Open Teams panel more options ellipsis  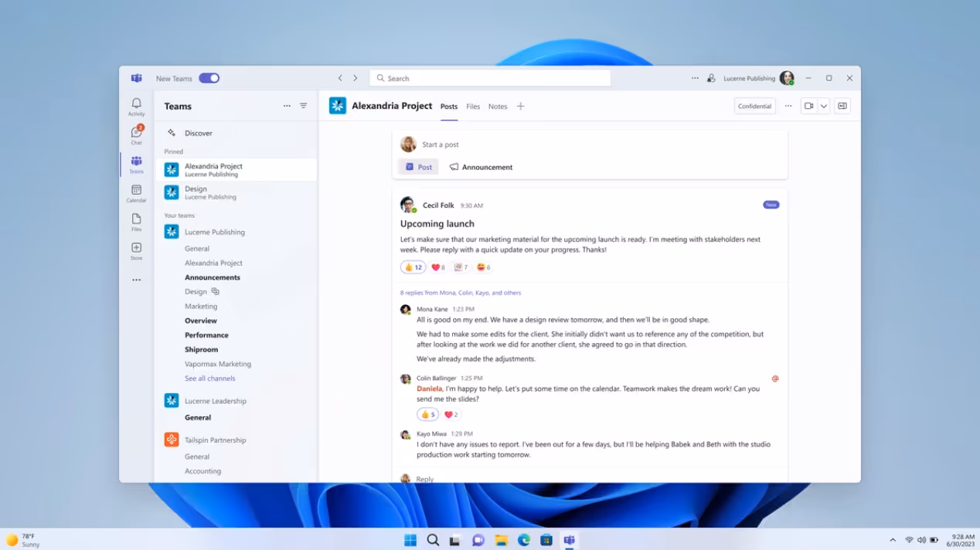(x=287, y=106)
